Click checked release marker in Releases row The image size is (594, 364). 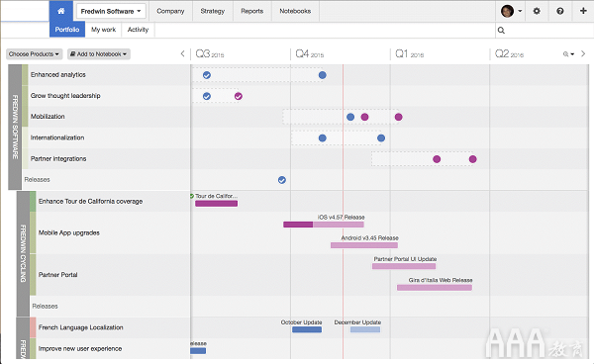point(282,180)
